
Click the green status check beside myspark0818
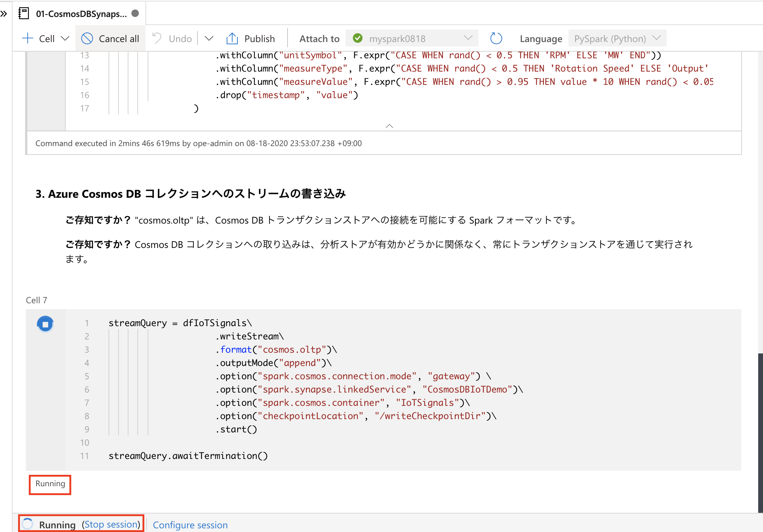pos(358,38)
